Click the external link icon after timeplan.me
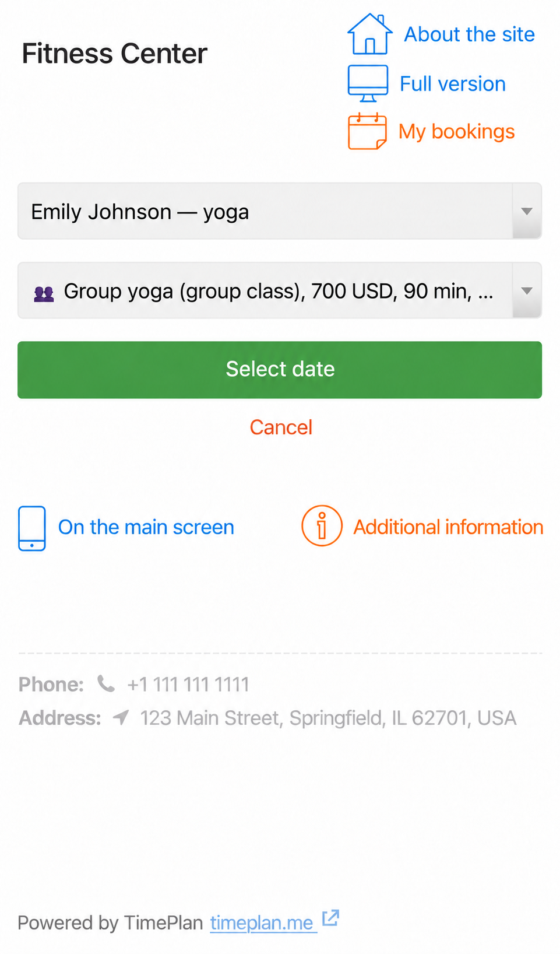This screenshot has height=954, width=560. (330, 918)
